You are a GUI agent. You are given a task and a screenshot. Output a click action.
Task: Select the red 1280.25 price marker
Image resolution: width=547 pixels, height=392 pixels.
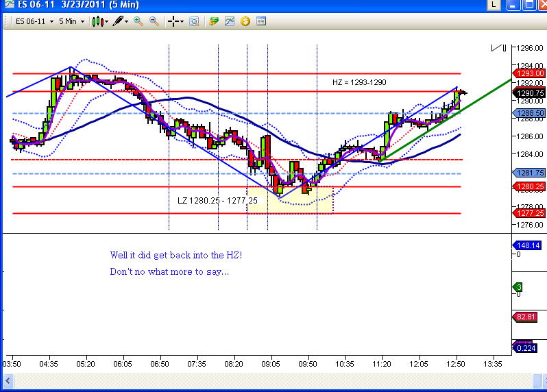[530, 186]
